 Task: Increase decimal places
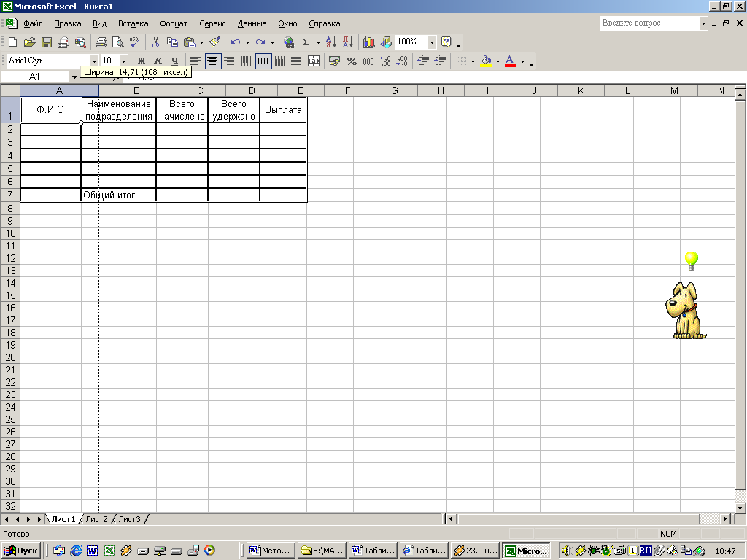click(385, 61)
